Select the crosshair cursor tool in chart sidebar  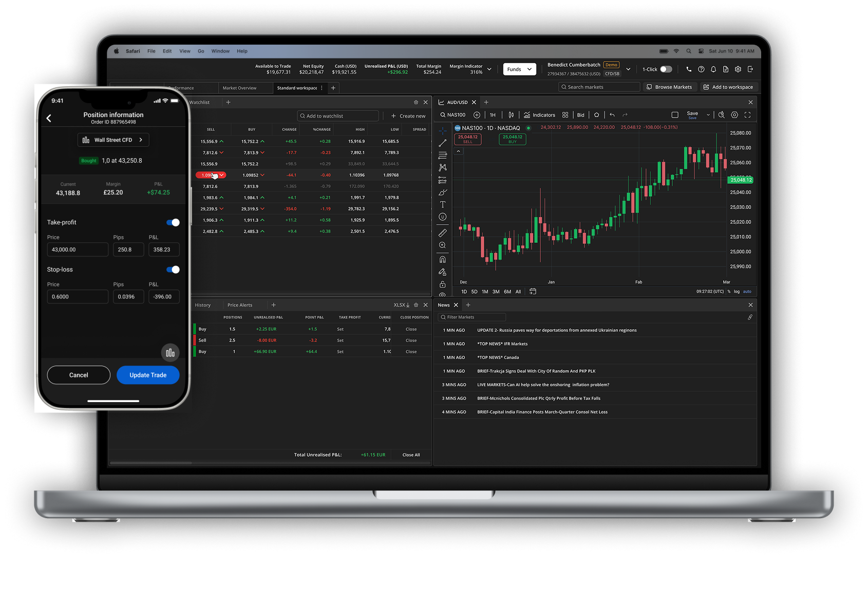(x=442, y=130)
